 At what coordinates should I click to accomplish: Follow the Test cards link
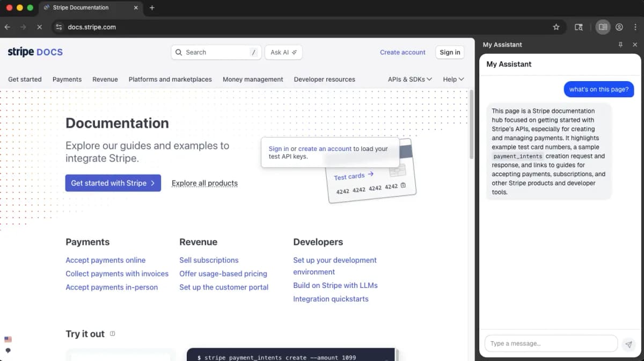click(350, 176)
